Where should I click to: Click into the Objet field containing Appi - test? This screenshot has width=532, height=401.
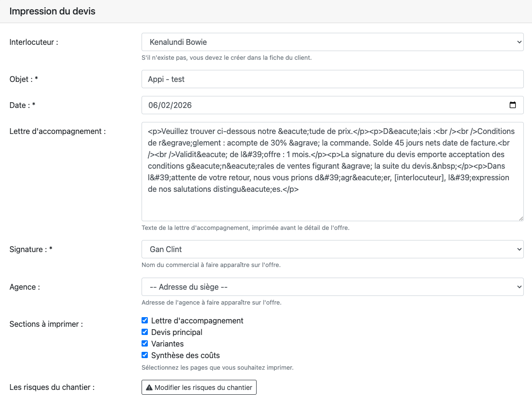point(332,79)
